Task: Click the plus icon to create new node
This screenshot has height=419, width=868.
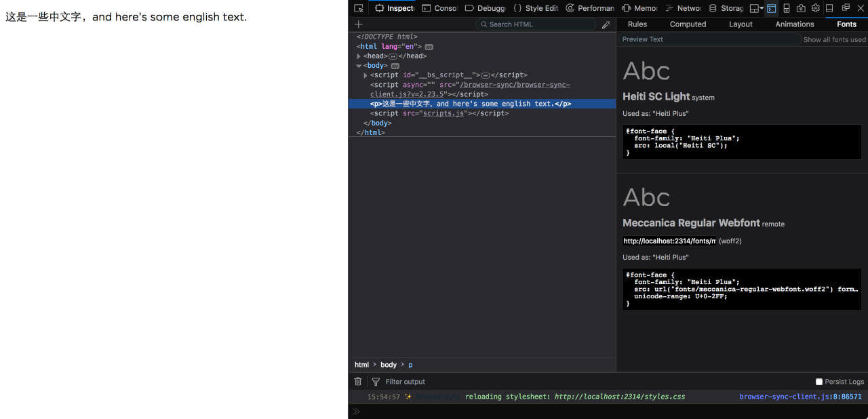Action: pyautogui.click(x=358, y=24)
